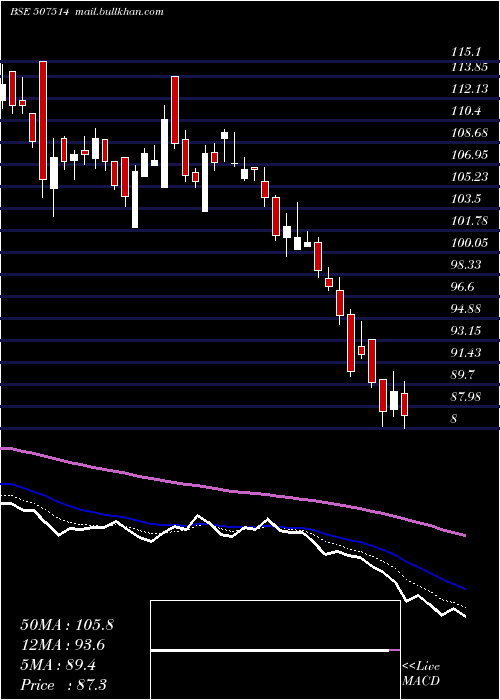Click the last red candlestick on the chart
This screenshot has width=500, height=700.
[404, 404]
